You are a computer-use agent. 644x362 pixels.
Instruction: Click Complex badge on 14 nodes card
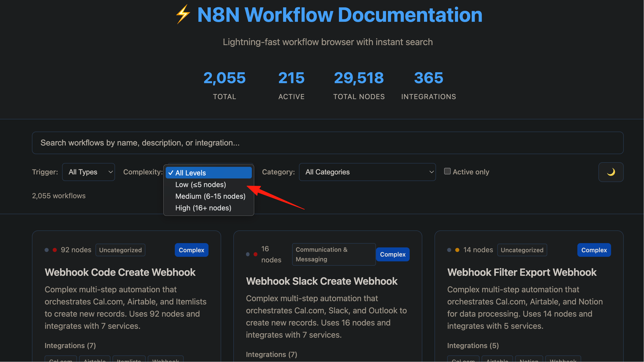point(594,250)
